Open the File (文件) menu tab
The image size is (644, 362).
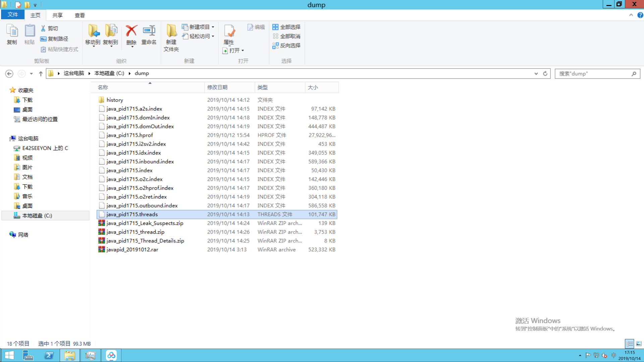13,15
